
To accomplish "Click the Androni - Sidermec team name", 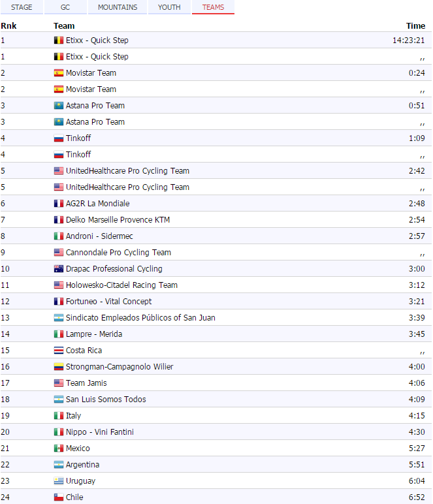I will pyautogui.click(x=99, y=236).
